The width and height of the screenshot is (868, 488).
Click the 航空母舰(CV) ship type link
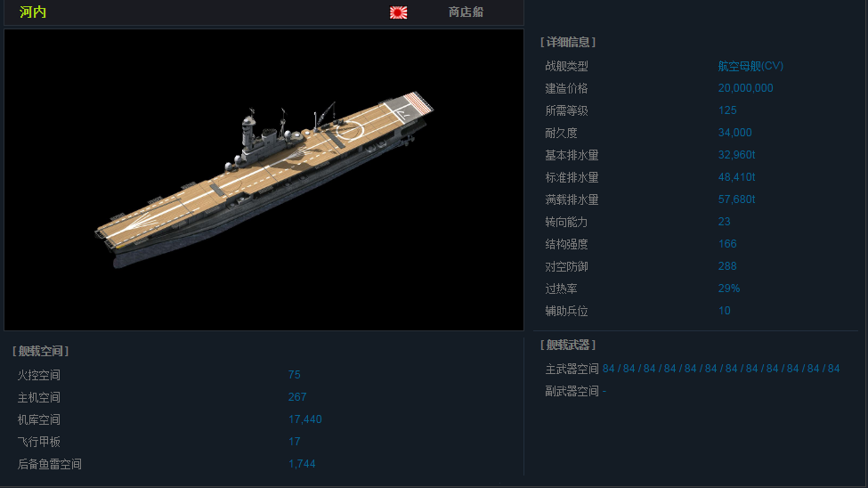(x=750, y=66)
